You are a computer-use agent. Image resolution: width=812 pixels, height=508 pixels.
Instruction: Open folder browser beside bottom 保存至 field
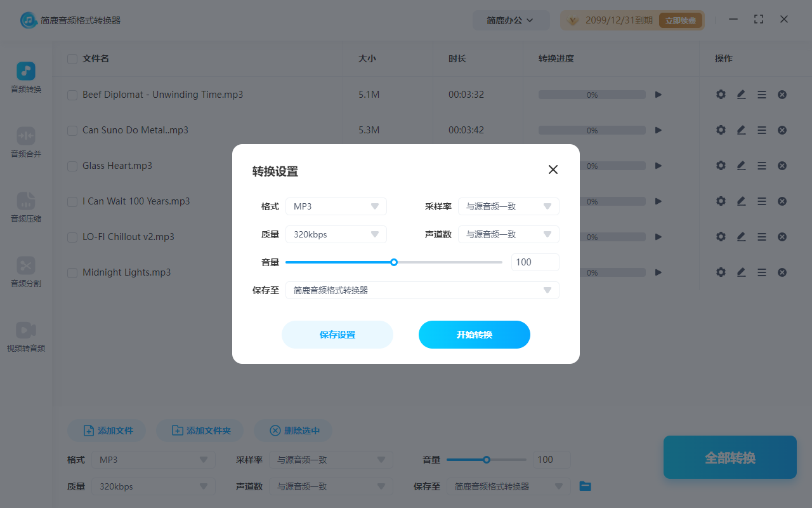point(584,486)
